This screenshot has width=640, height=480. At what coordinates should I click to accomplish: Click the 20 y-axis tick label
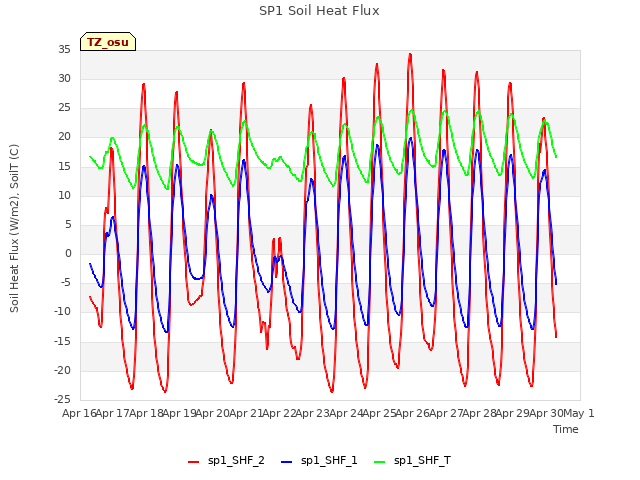pos(64,137)
